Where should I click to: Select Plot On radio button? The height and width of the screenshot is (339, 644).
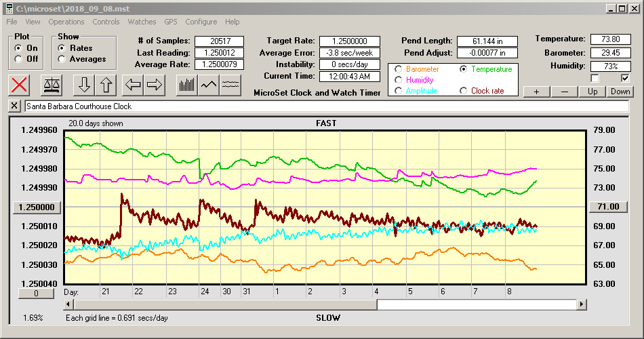(x=18, y=48)
